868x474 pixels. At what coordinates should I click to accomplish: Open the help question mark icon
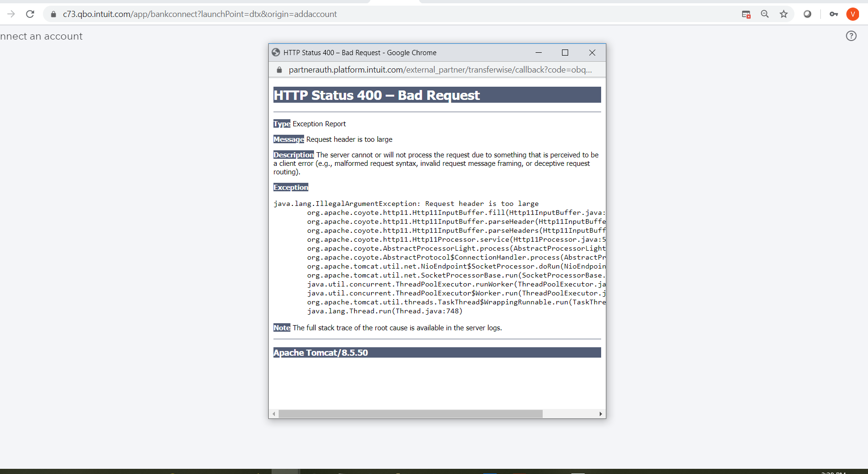pyautogui.click(x=851, y=36)
